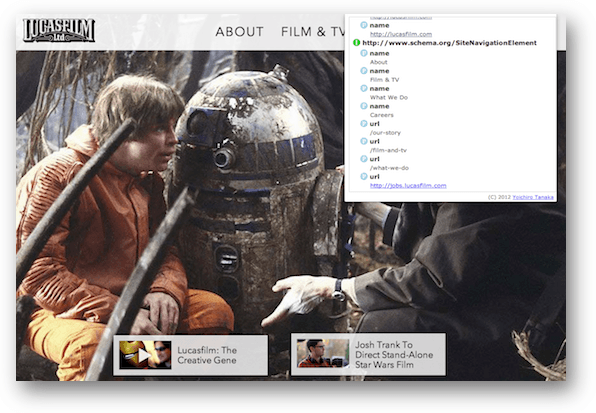The width and height of the screenshot is (596, 413).
Task: Click the property icon for name Film & TV
Action: [364, 71]
